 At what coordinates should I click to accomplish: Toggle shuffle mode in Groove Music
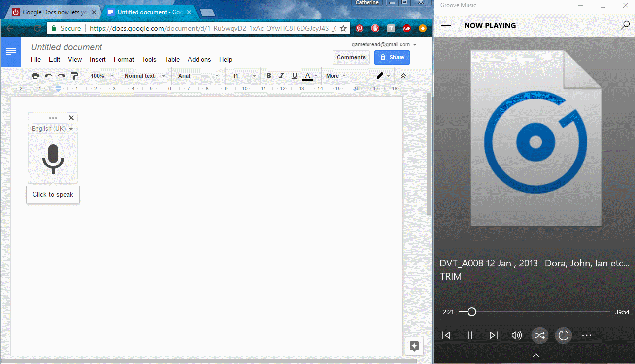pyautogui.click(x=539, y=335)
